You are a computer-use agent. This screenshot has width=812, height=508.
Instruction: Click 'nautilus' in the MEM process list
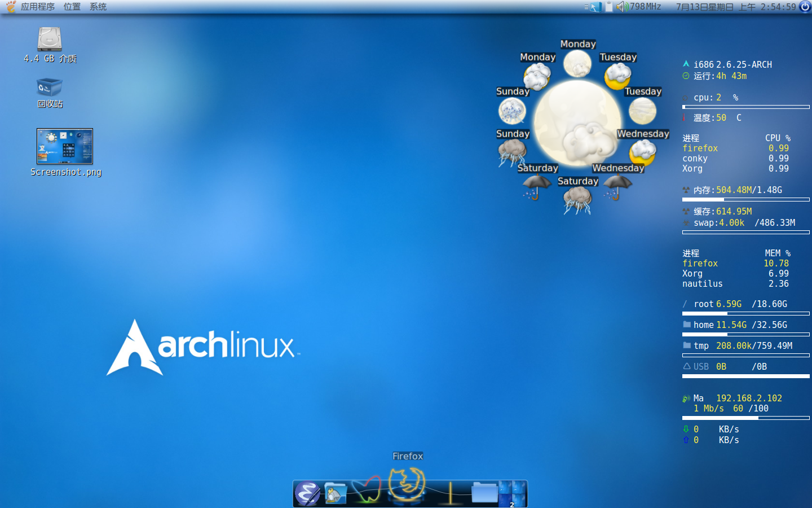[x=703, y=284]
